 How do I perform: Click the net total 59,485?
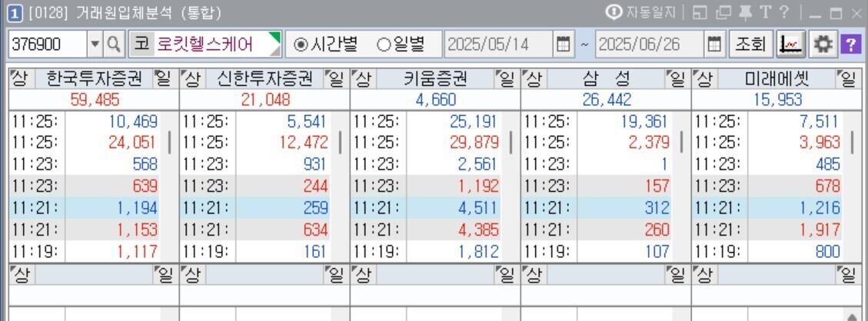click(95, 100)
